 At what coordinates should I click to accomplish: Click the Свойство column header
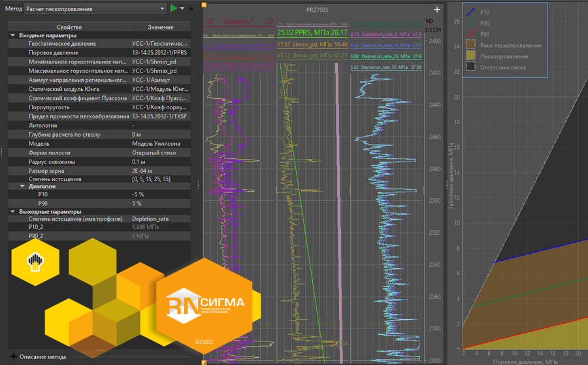[69, 27]
